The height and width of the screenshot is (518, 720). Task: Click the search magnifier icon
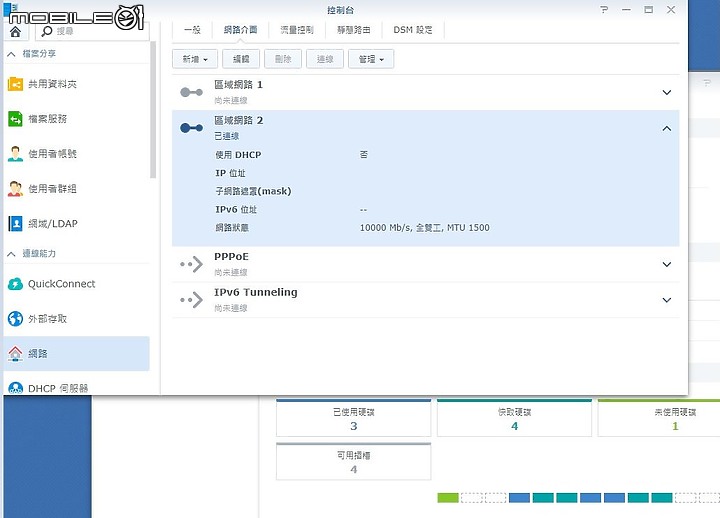coord(46,31)
